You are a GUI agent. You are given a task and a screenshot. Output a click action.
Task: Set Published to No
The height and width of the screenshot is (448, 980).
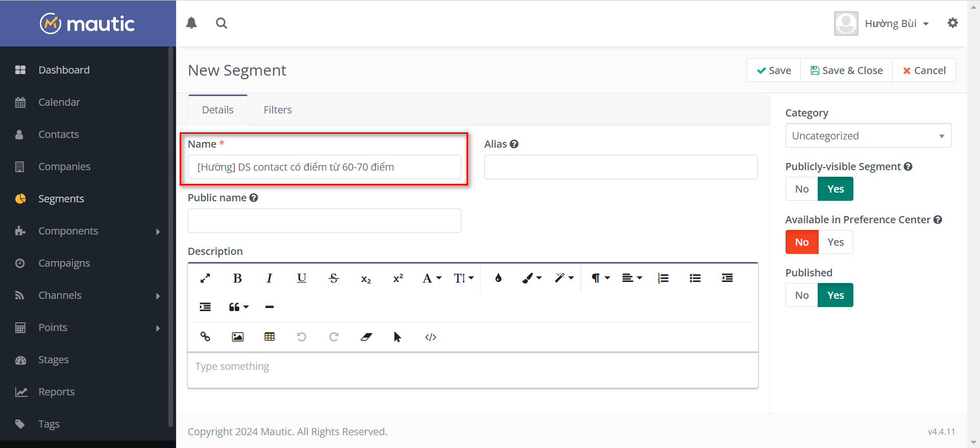801,295
